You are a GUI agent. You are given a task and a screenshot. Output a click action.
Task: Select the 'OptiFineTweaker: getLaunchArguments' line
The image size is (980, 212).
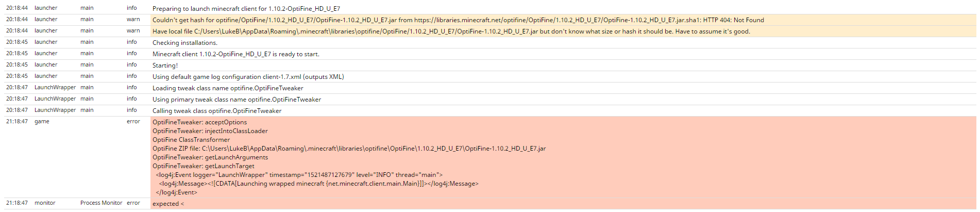click(210, 157)
